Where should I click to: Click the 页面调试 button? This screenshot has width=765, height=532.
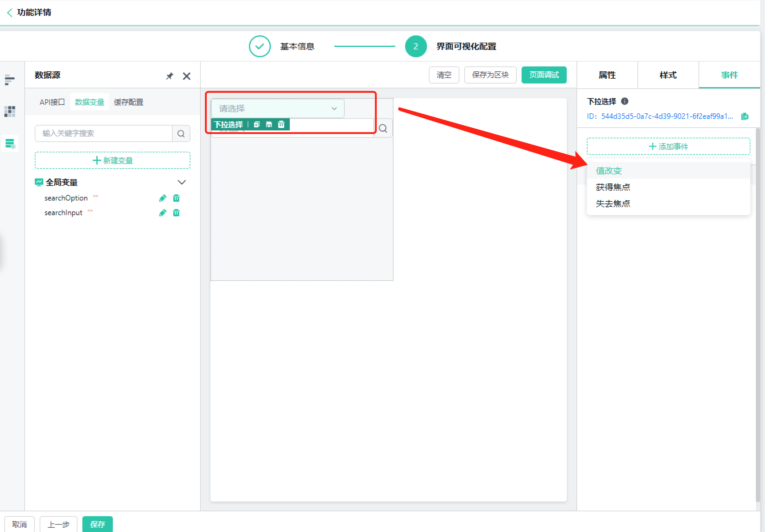544,75
